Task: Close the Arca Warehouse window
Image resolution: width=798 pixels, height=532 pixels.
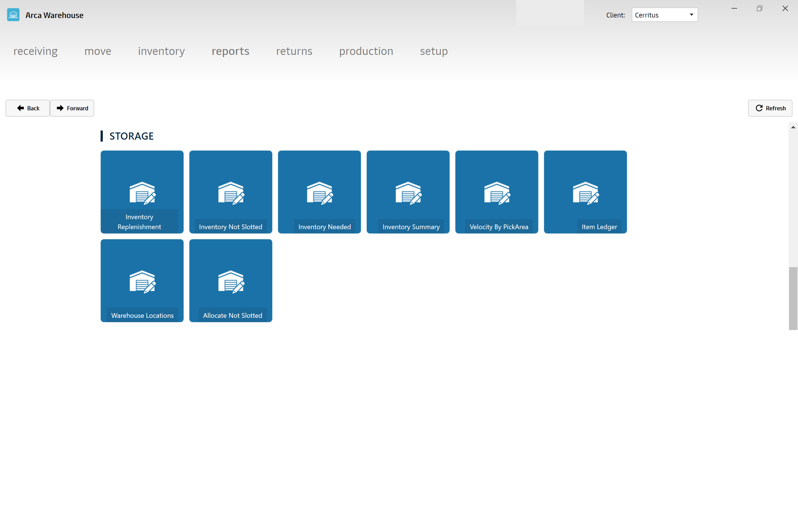Action: pos(785,9)
